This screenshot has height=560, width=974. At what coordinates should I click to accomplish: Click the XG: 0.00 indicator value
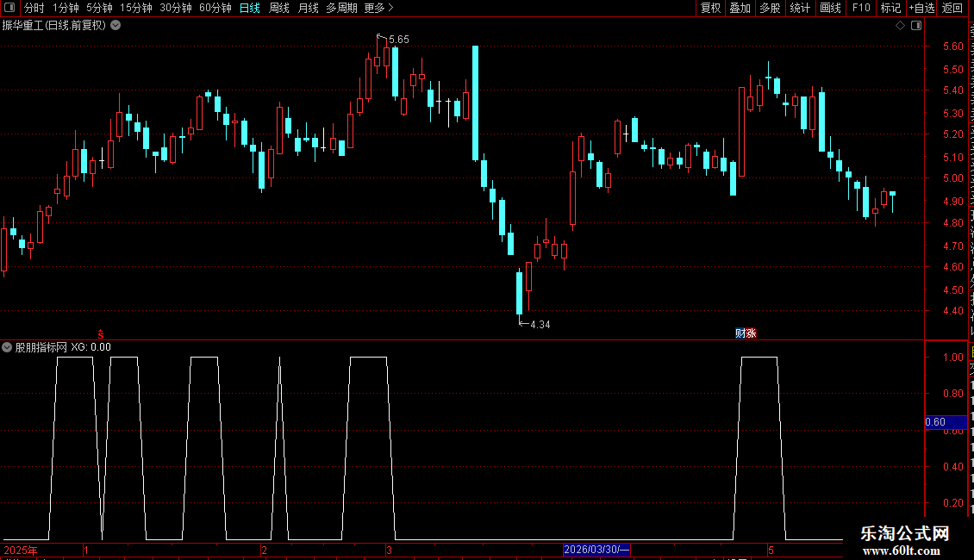91,347
